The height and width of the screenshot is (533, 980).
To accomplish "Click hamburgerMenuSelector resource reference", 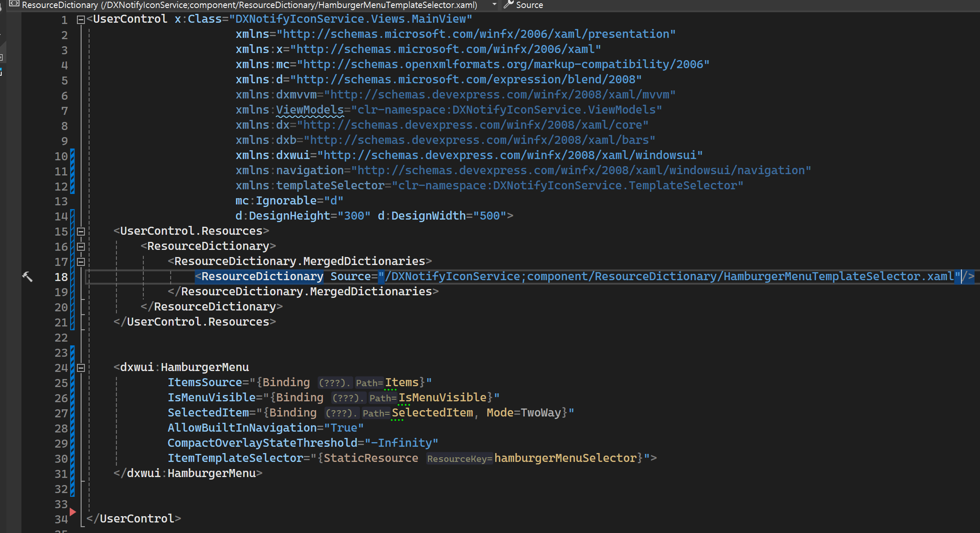I will pyautogui.click(x=565, y=458).
